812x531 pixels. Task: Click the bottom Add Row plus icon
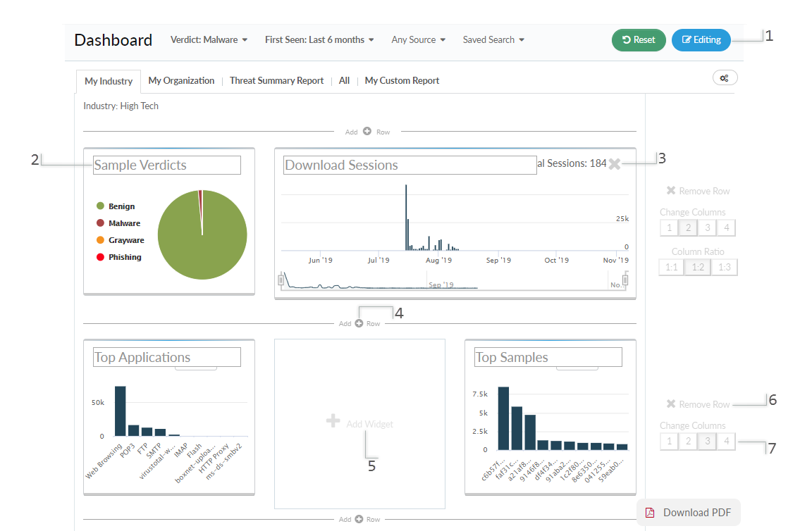(359, 519)
